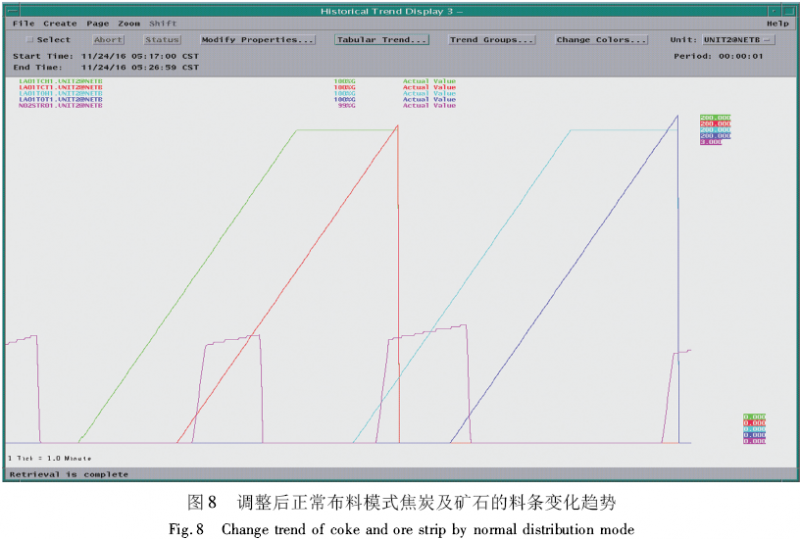
Task: Toggle the Select checkbox
Action: tap(29, 40)
